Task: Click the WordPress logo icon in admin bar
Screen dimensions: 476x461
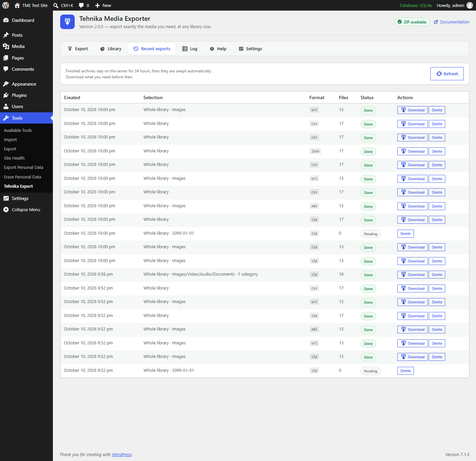Action: point(6,5)
